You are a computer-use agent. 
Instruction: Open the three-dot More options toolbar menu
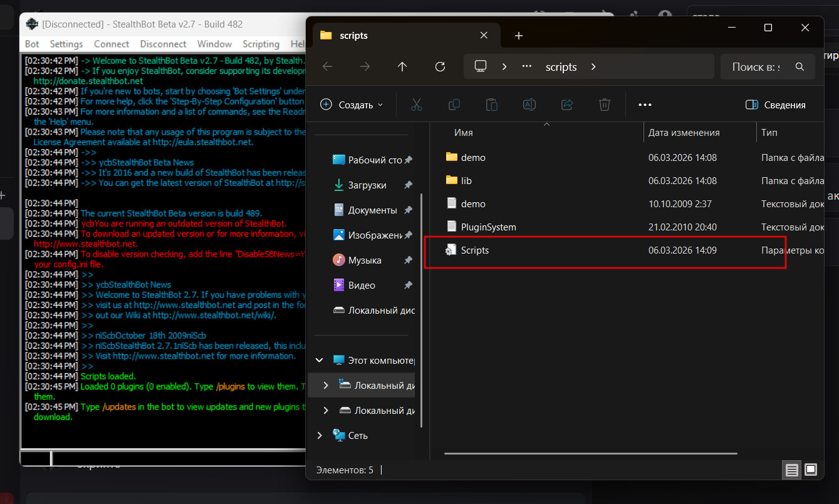pyautogui.click(x=645, y=105)
